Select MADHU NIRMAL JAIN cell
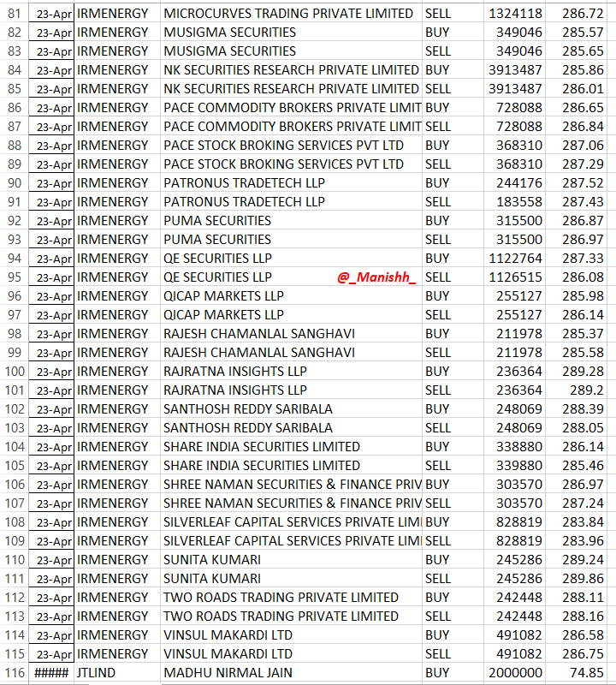The height and width of the screenshot is (685, 616). [291, 672]
